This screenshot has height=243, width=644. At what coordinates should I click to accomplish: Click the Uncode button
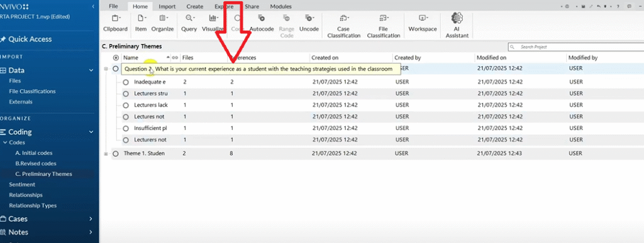(x=309, y=23)
